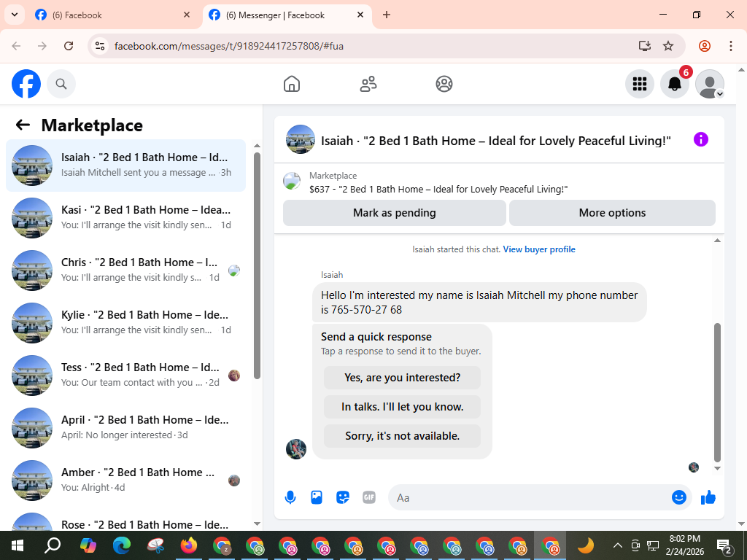Open the Kasi conversation
The image size is (747, 560).
pos(125,217)
